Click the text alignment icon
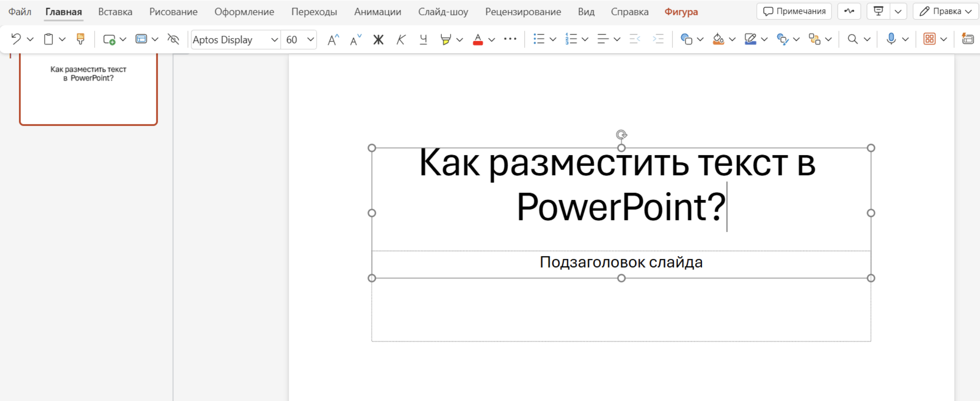The height and width of the screenshot is (401, 980). pyautogui.click(x=603, y=39)
